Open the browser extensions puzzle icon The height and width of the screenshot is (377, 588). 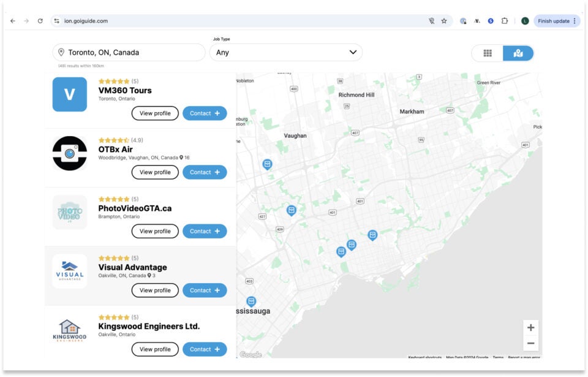[505, 21]
